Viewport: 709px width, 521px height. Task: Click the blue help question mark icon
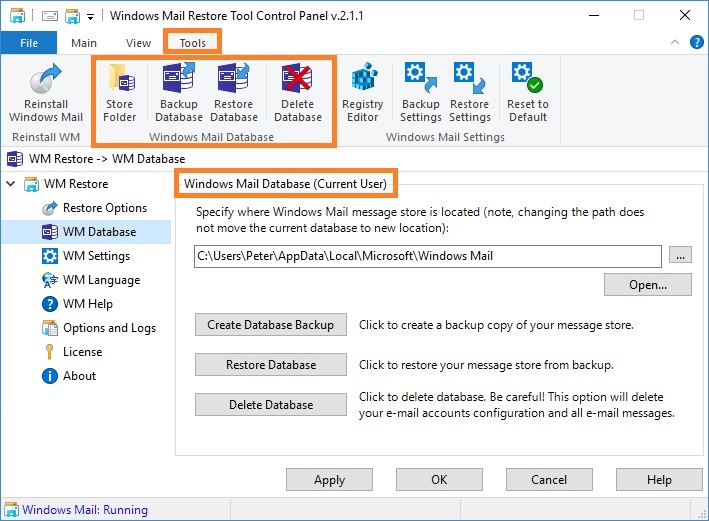(x=696, y=43)
